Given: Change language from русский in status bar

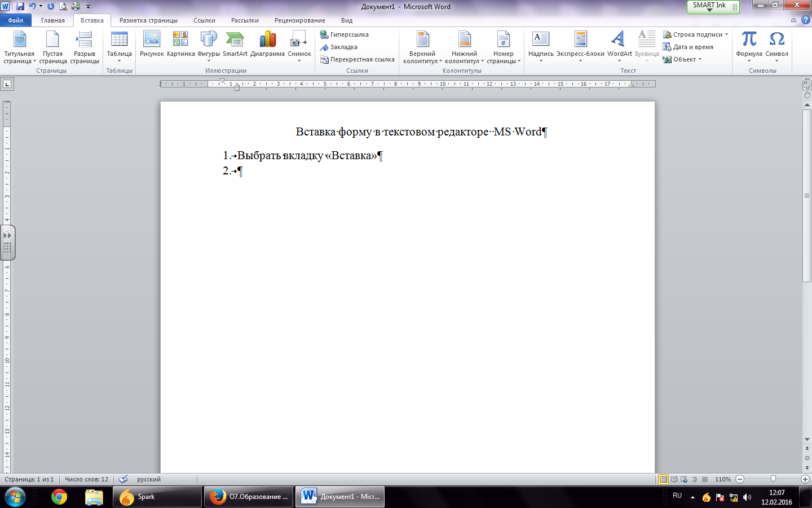Looking at the screenshot, I should [149, 479].
